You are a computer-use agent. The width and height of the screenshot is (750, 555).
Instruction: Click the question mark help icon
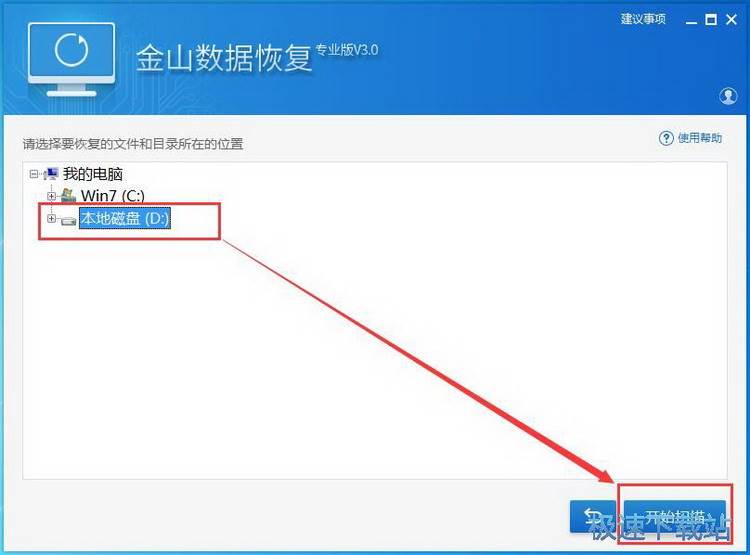pyautogui.click(x=666, y=138)
